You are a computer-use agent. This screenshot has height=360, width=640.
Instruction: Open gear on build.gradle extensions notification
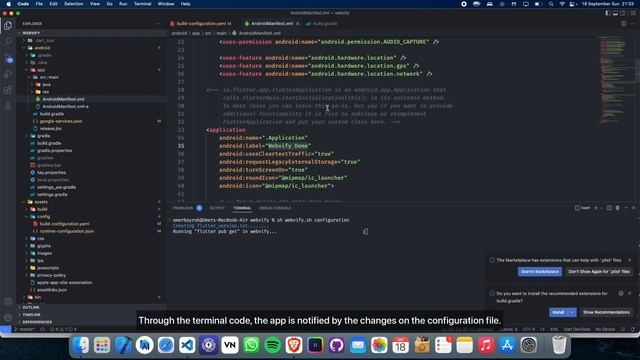tap(621, 293)
